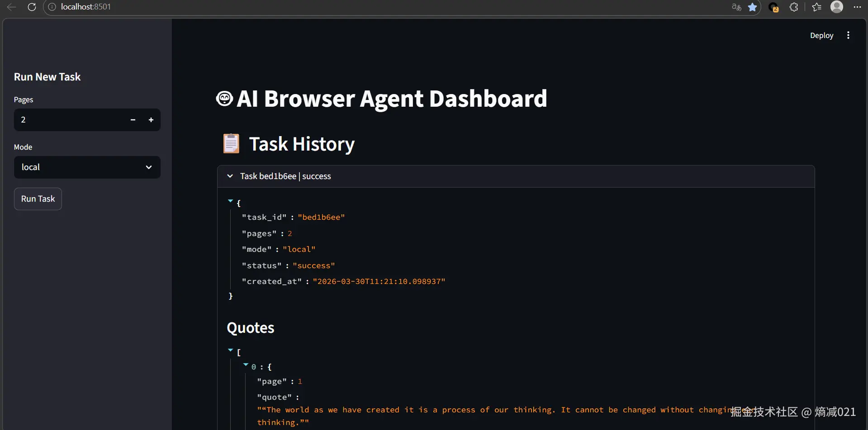Click the mode value "local" in JSON
Image resolution: width=868 pixels, height=430 pixels.
[299, 250]
